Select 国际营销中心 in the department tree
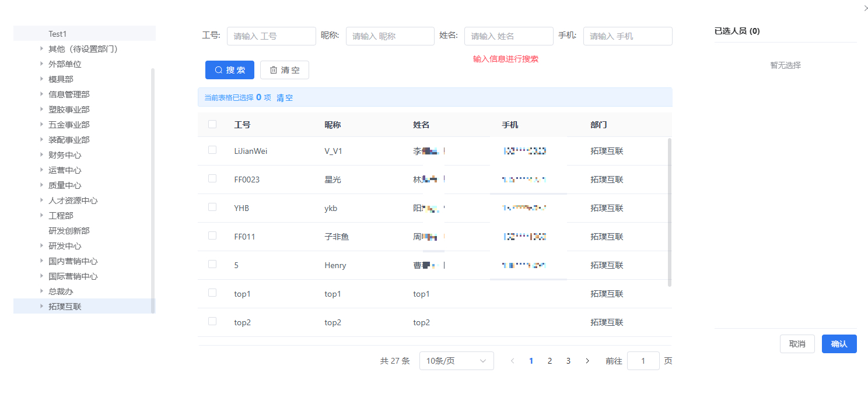The image size is (868, 394). (x=73, y=276)
